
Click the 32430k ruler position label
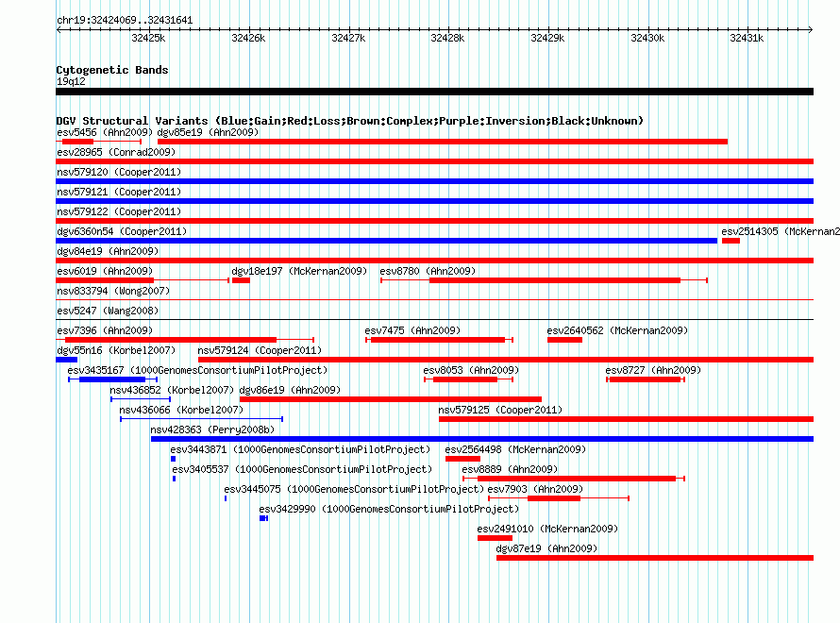click(x=647, y=38)
